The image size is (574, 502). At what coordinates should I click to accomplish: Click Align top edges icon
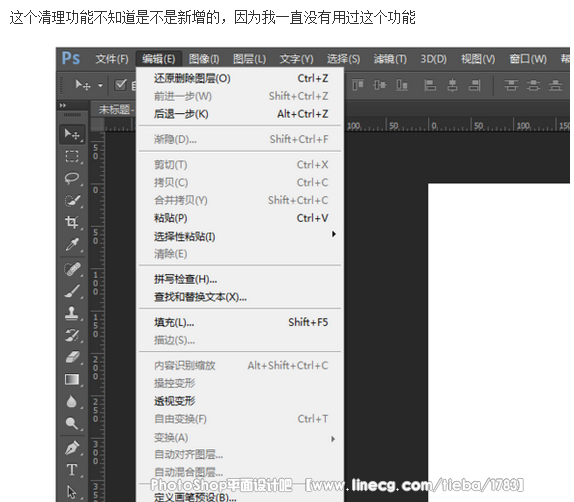(x=358, y=85)
